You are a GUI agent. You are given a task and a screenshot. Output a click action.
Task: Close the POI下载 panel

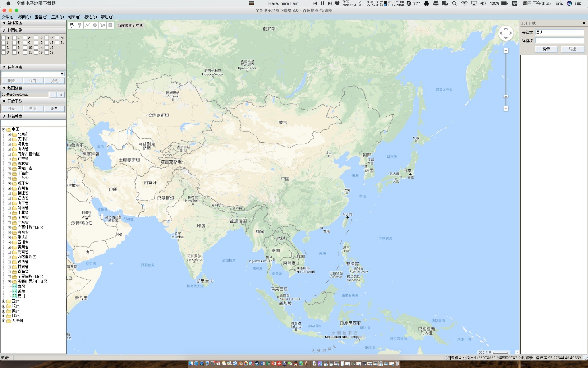point(584,23)
